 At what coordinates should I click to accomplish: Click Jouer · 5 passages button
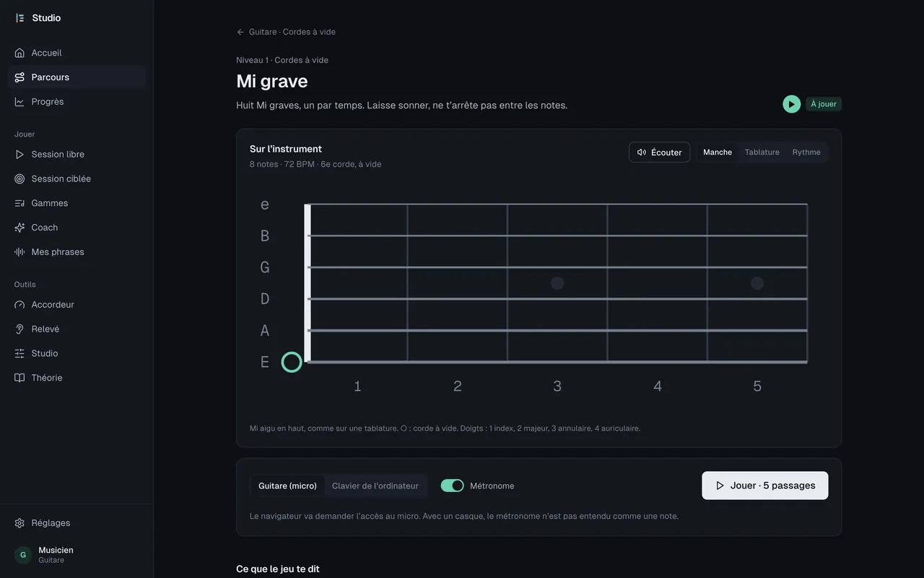tap(765, 486)
